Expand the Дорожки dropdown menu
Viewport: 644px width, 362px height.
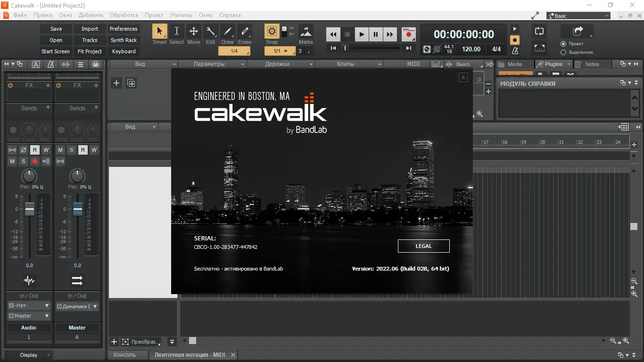click(281, 64)
